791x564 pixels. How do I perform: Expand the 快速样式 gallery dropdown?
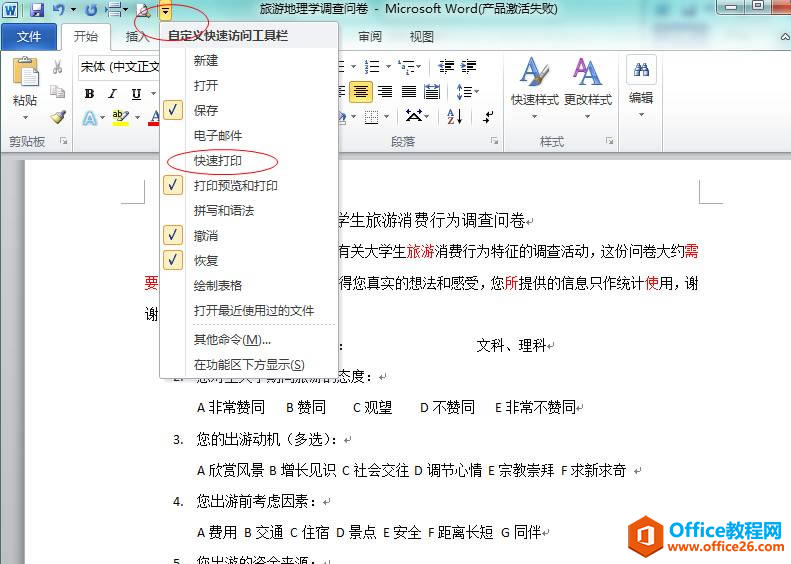pos(535,117)
